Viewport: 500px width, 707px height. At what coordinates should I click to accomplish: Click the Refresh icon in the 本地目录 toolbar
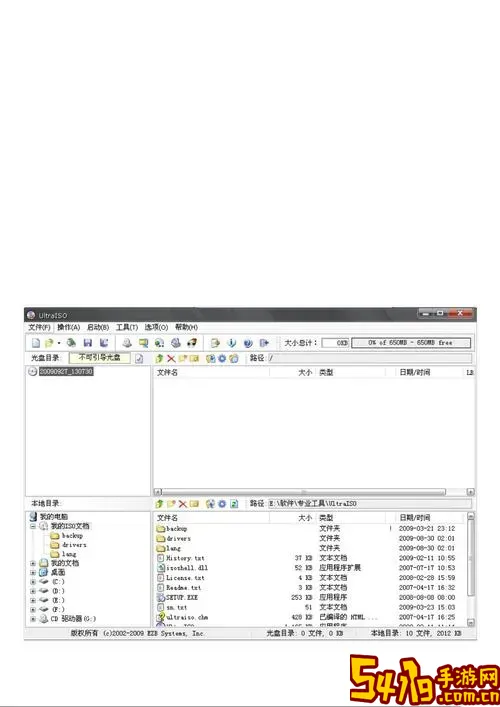coord(234,504)
